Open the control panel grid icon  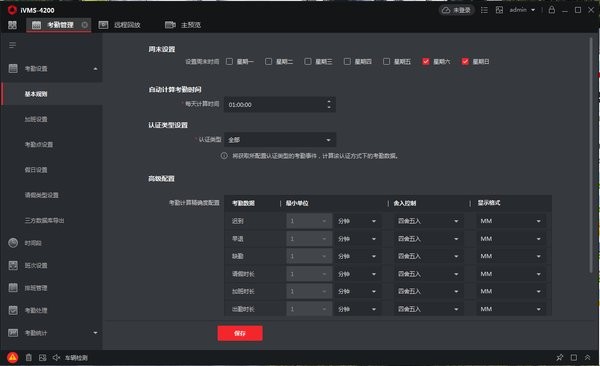[12, 25]
